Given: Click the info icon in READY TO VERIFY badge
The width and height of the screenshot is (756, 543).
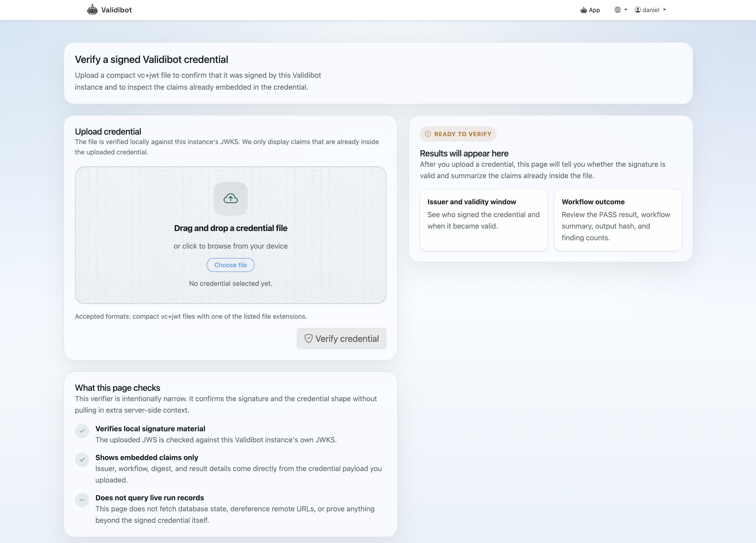Looking at the screenshot, I should coord(428,134).
